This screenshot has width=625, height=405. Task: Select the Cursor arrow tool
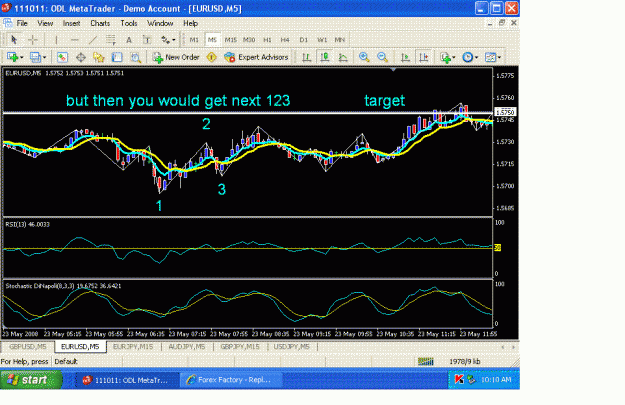click(x=14, y=39)
